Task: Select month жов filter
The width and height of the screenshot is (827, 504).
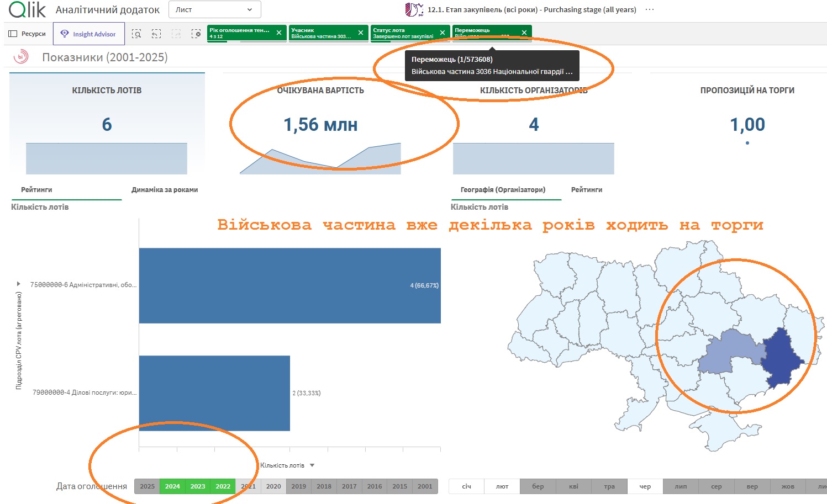Action: tap(788, 486)
